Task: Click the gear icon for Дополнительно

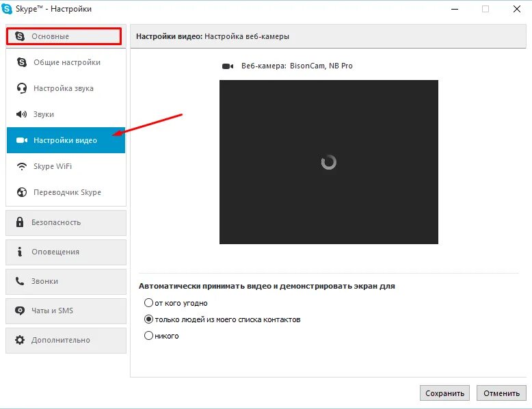Action: tap(20, 340)
